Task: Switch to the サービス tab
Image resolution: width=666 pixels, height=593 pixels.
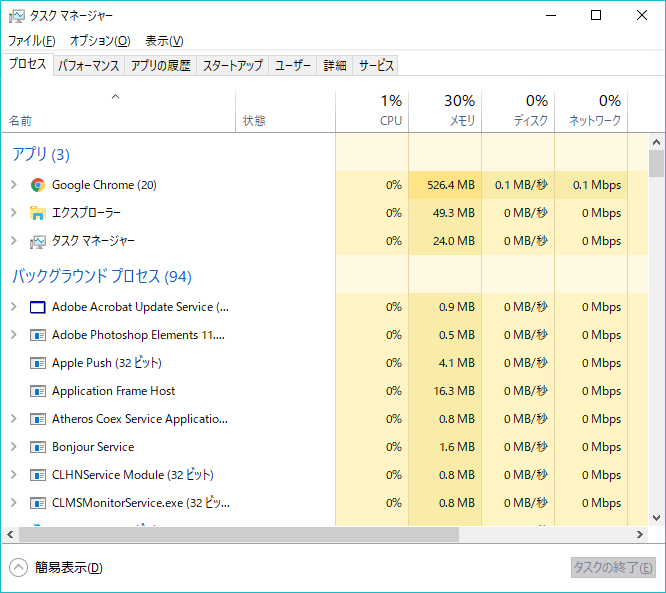Action: (x=376, y=65)
